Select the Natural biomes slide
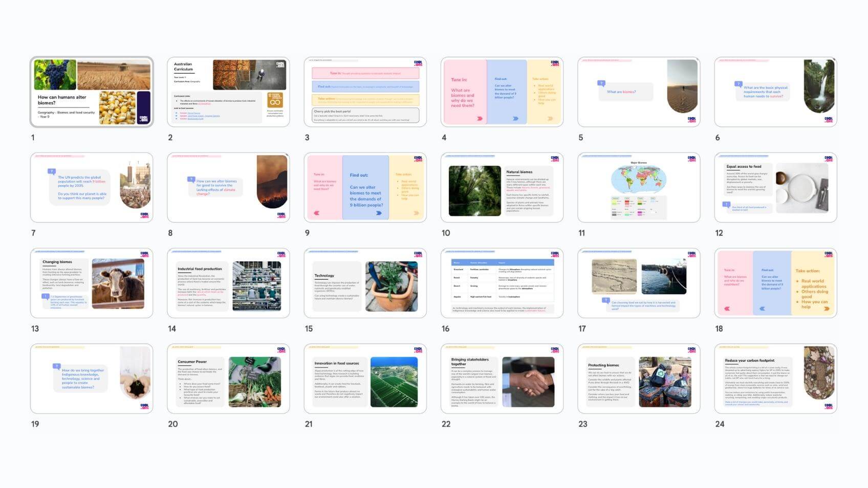Image resolution: width=868 pixels, height=488 pixels. [x=502, y=187]
